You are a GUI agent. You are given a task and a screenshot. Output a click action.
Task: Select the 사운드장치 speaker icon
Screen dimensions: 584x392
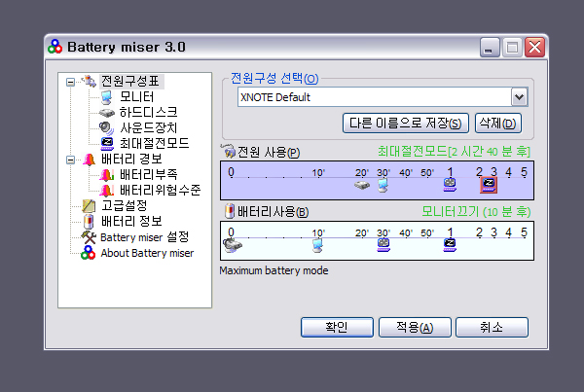106,128
